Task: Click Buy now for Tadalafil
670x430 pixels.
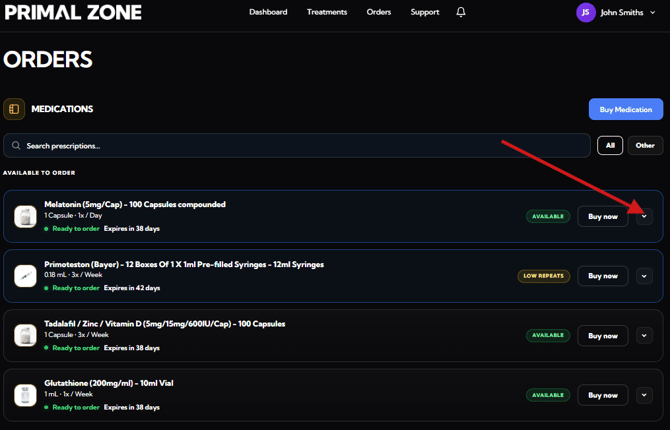Action: coord(603,336)
